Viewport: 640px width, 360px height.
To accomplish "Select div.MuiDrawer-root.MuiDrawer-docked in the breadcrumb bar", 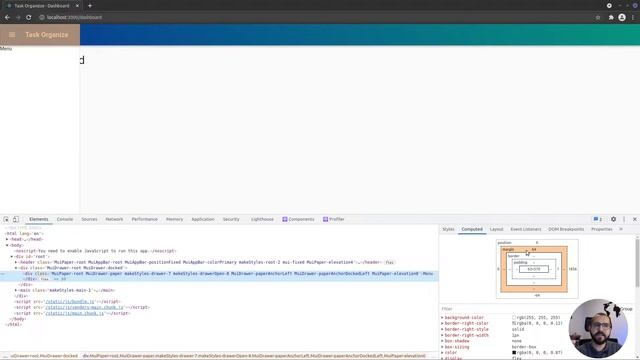I will click(44, 356).
